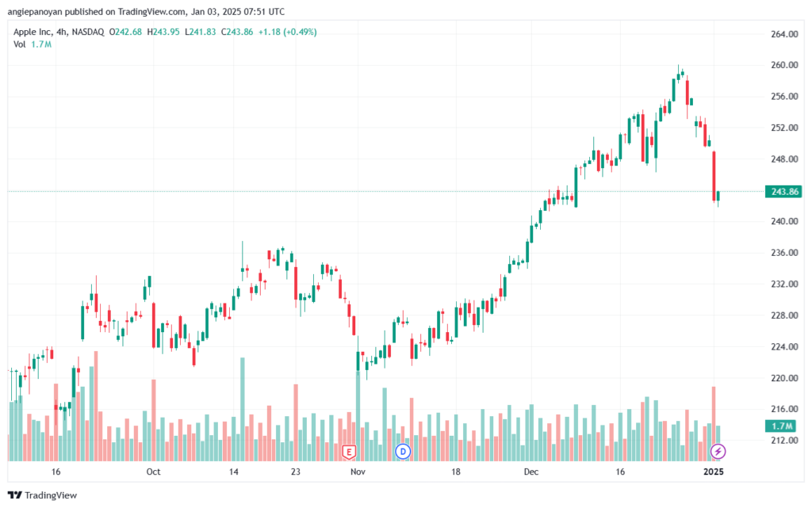Image resolution: width=812 pixels, height=508 pixels.
Task: Click the TradingView logo icon
Action: click(15, 495)
